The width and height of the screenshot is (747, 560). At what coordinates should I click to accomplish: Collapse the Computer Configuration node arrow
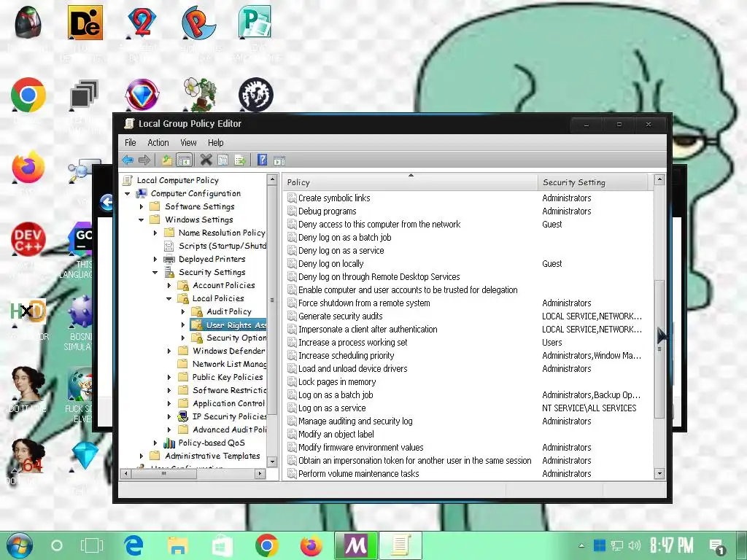coord(127,194)
